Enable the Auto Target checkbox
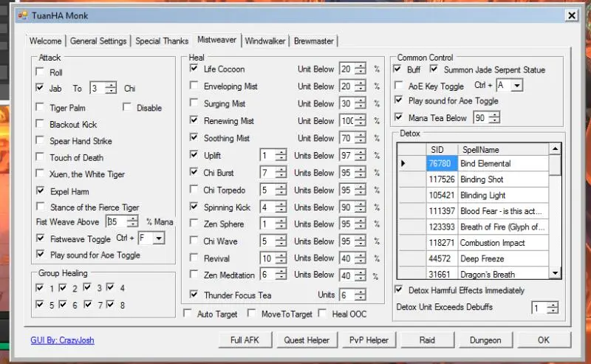Screen dimensions: 591x364 (188, 314)
